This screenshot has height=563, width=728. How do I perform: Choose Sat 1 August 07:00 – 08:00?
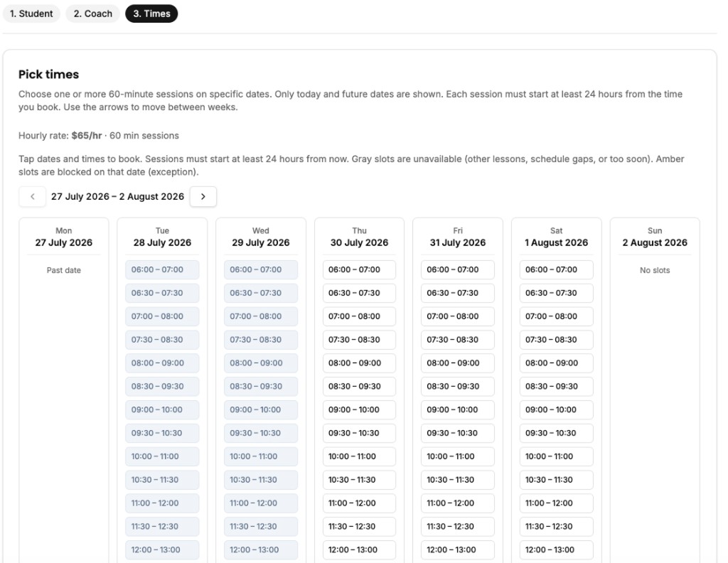click(556, 316)
